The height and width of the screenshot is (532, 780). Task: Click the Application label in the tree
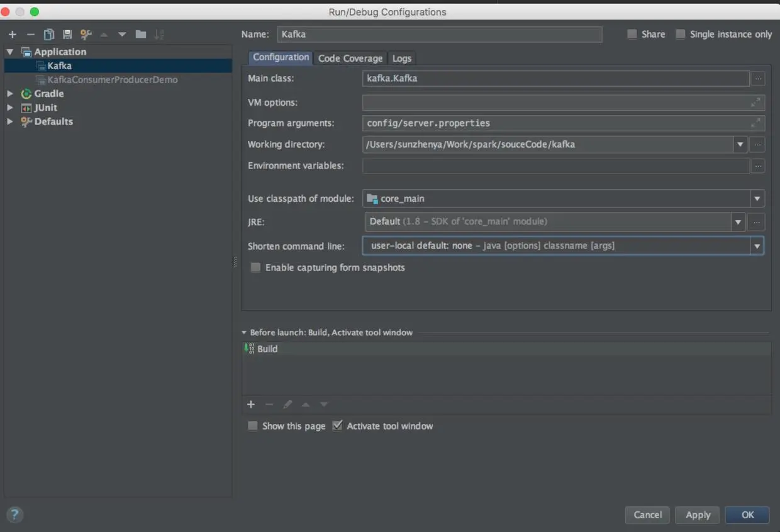pyautogui.click(x=60, y=52)
